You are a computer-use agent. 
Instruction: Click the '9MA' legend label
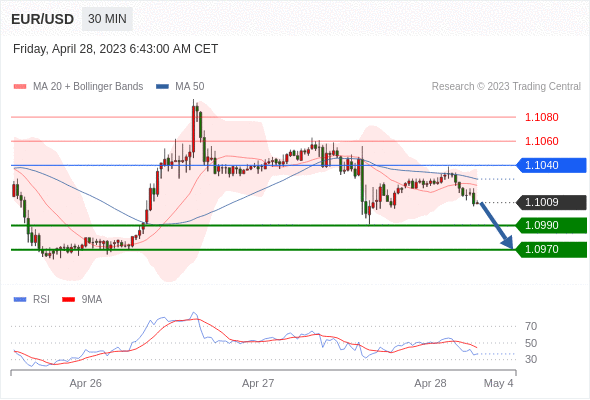click(92, 300)
